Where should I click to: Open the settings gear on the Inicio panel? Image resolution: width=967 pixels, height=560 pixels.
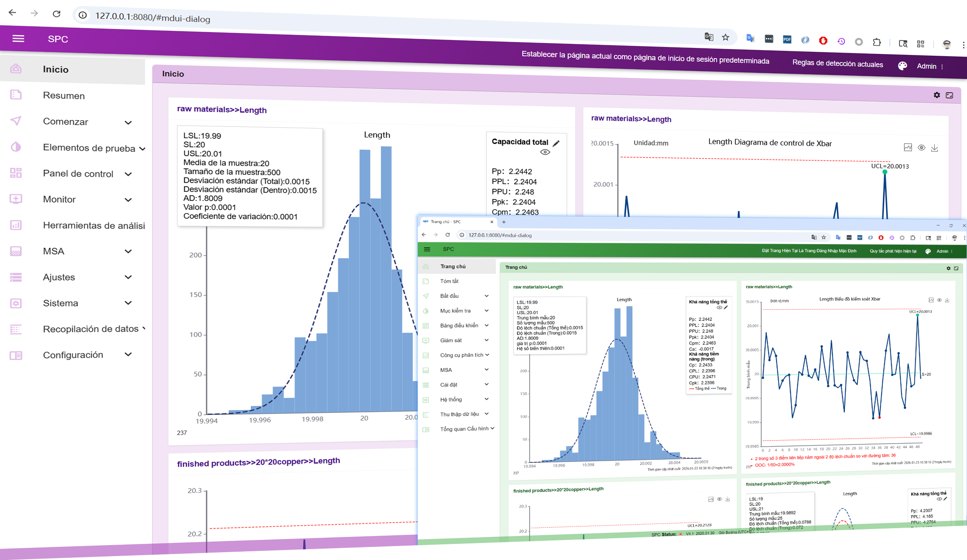[x=936, y=95]
